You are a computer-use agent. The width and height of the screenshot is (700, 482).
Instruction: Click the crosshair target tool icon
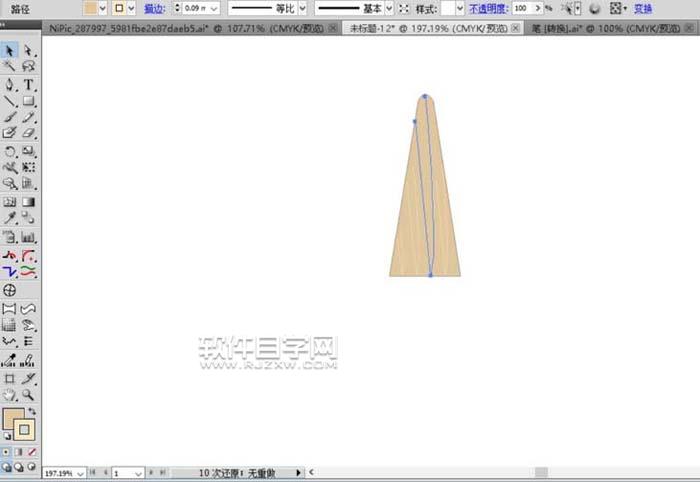click(x=9, y=291)
